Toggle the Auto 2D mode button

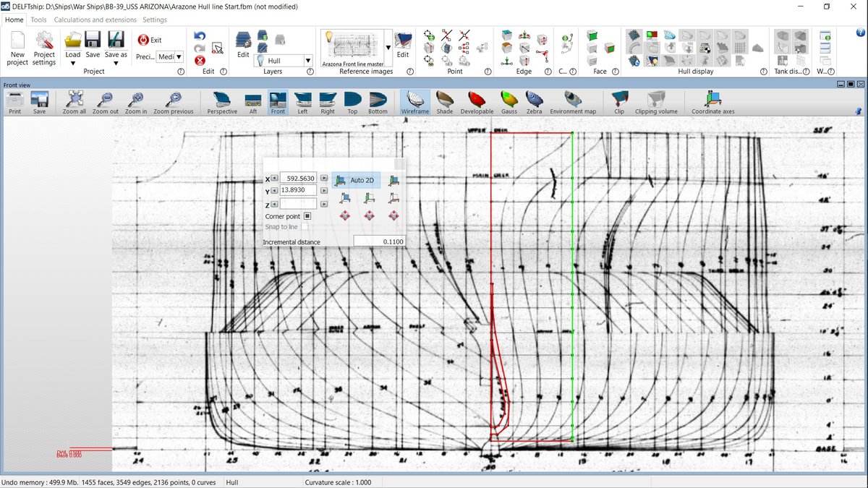(x=356, y=179)
